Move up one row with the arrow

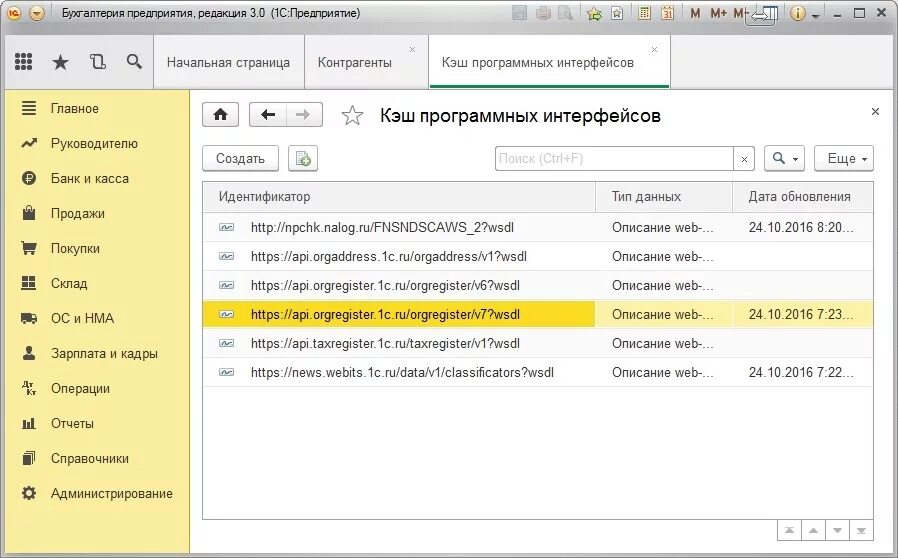click(x=813, y=531)
